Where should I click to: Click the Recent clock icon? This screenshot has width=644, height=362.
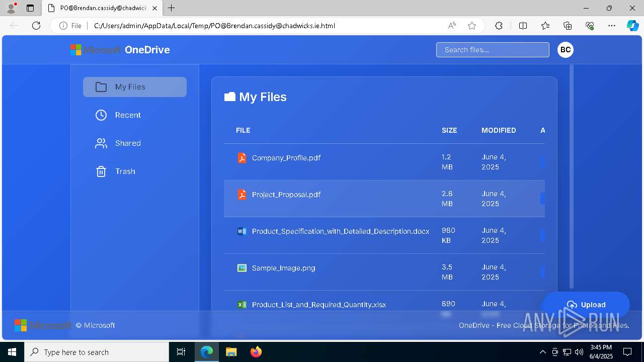(x=101, y=115)
